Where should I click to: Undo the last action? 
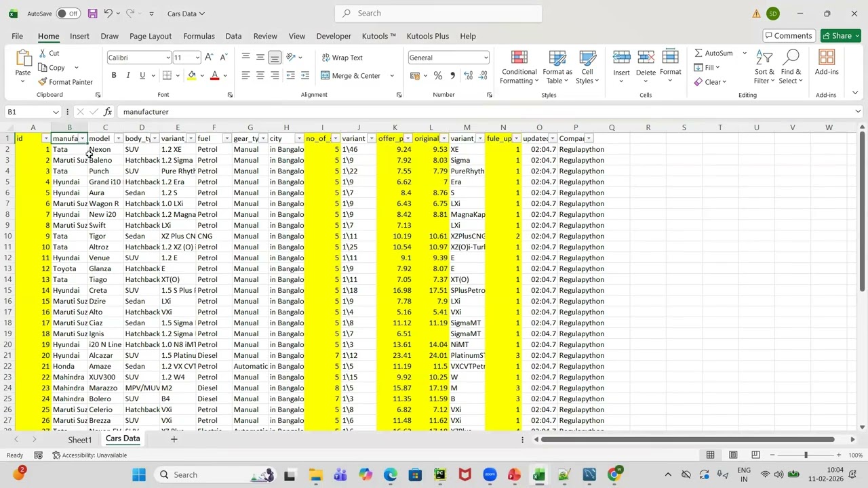pos(109,14)
